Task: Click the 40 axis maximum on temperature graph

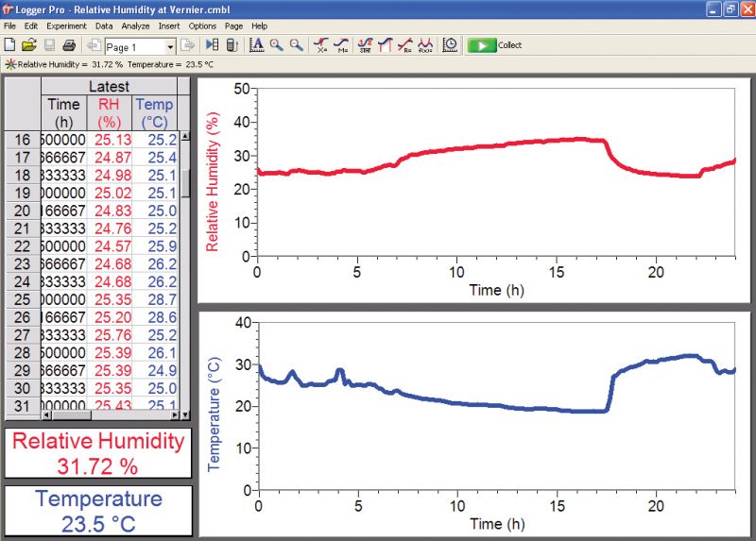Action: click(x=243, y=322)
